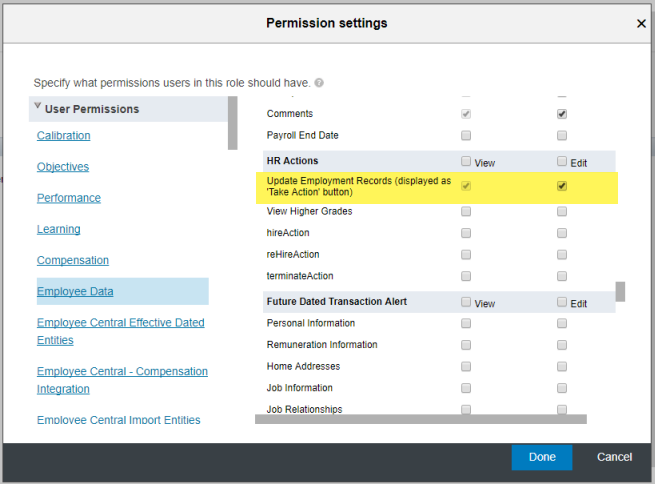Close the Permission settings dialog
The width and height of the screenshot is (655, 484).
pos(641,23)
